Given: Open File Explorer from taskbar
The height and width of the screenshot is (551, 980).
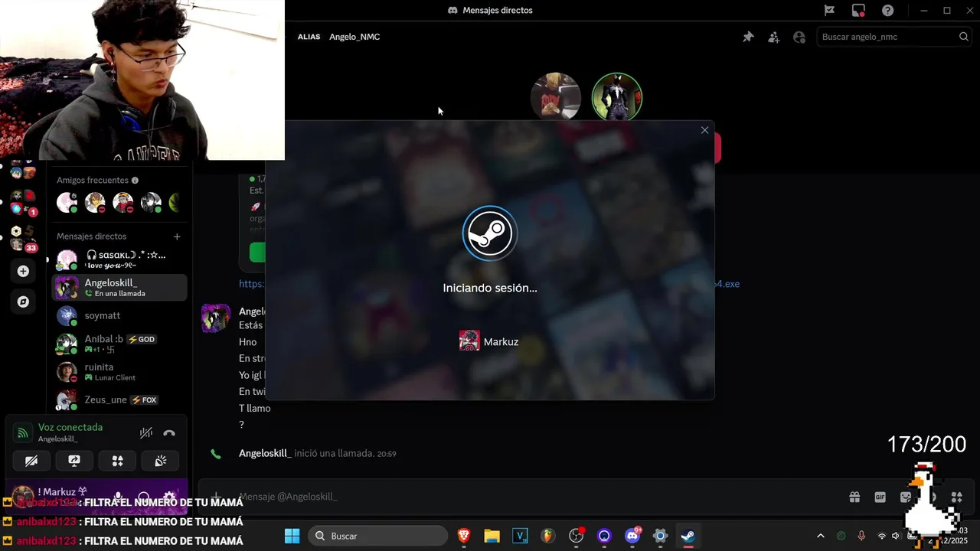Looking at the screenshot, I should [492, 536].
